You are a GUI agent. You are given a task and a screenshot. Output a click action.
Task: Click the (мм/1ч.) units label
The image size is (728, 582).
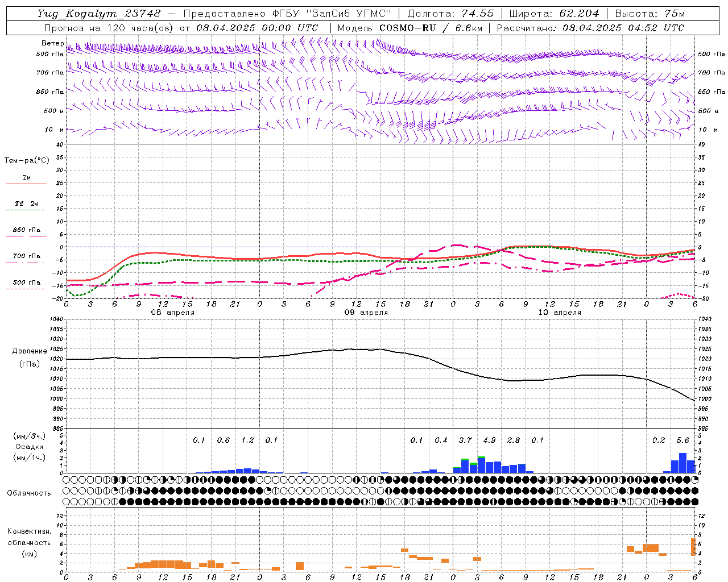(30, 458)
